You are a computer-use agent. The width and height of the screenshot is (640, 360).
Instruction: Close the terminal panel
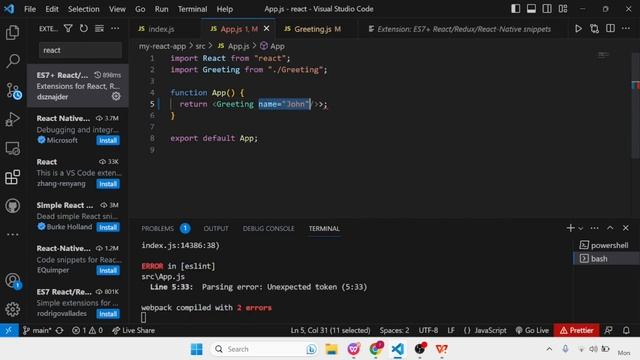(x=626, y=228)
